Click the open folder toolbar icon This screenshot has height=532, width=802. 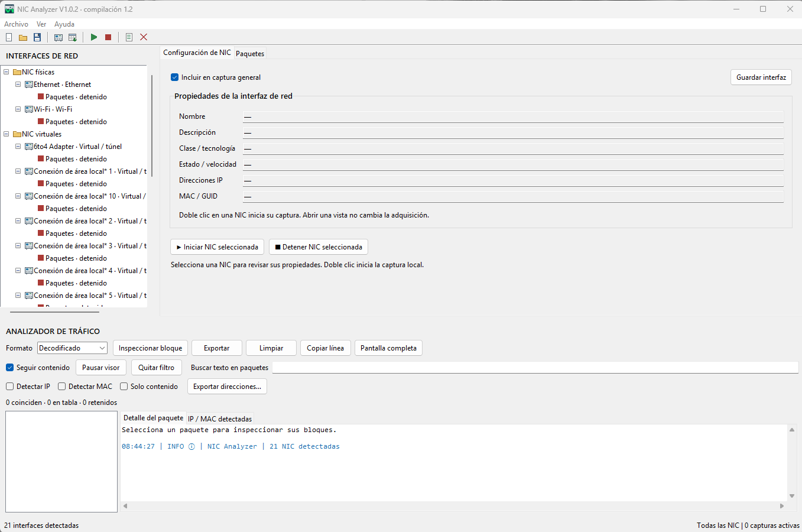click(23, 37)
